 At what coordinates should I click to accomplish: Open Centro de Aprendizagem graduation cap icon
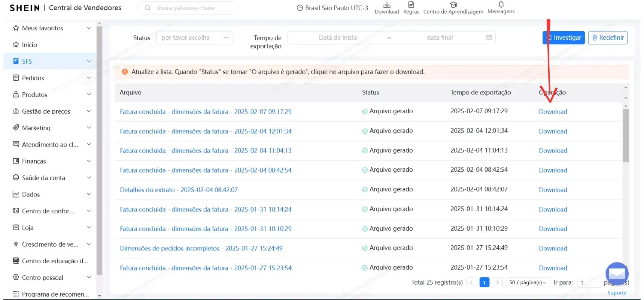pyautogui.click(x=453, y=4)
